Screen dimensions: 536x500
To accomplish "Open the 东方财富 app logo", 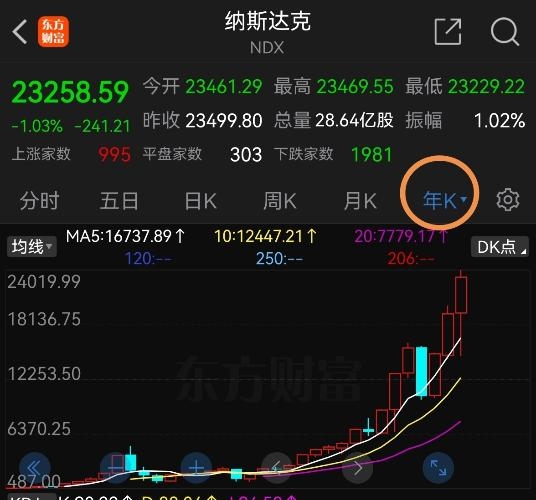I will tap(53, 32).
